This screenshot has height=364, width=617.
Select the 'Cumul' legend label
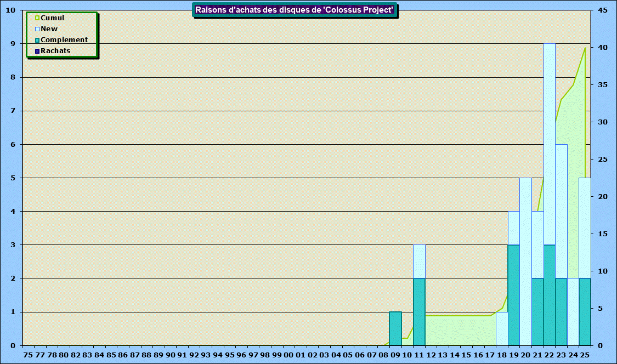coord(52,18)
